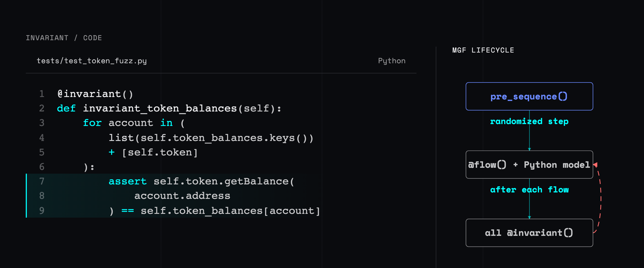Click the '):' text on line 6
The height and width of the screenshot is (268, 644).
tap(89, 167)
